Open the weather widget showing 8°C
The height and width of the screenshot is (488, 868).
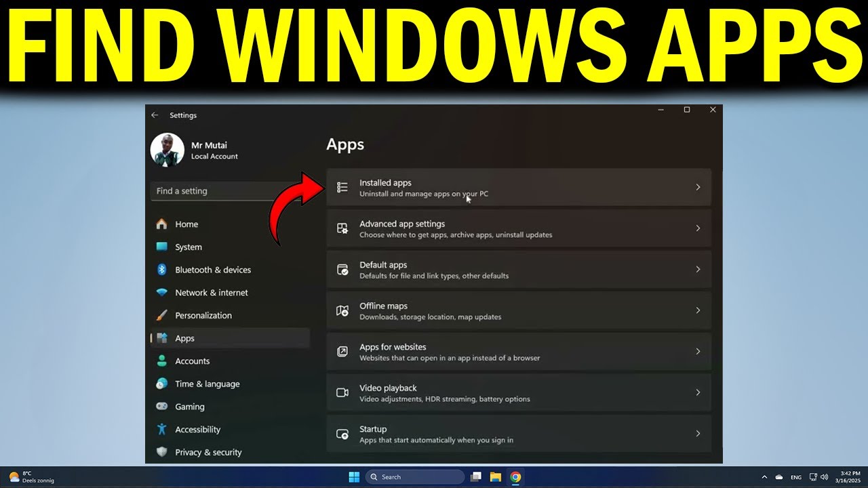pyautogui.click(x=31, y=477)
